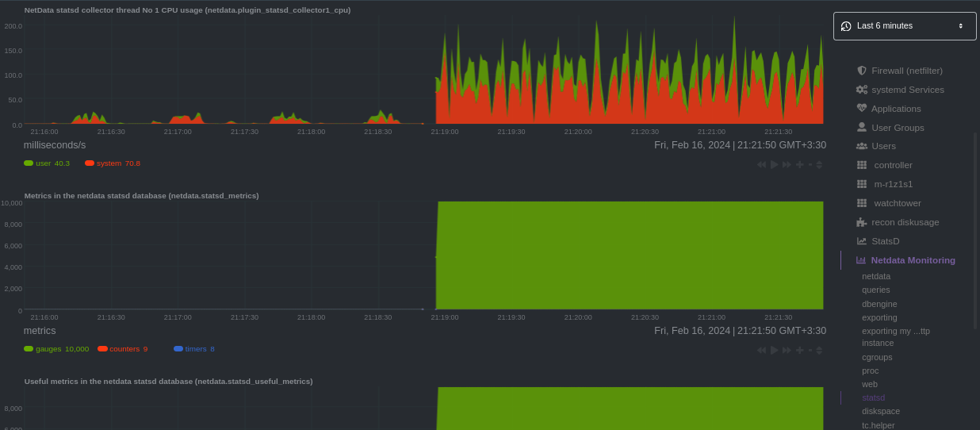The height and width of the screenshot is (430, 980).
Task: Click the puzzle icon for recon diskusage
Action: tap(862, 222)
